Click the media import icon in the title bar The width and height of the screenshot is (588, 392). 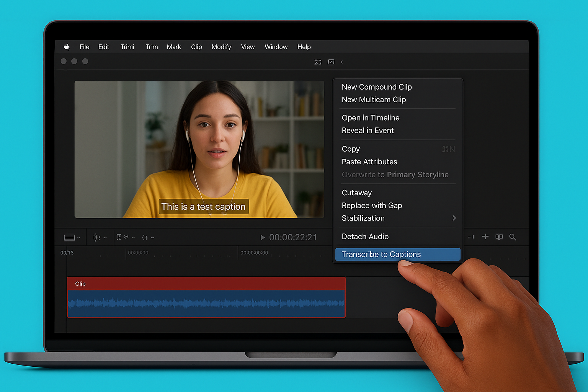coord(318,62)
